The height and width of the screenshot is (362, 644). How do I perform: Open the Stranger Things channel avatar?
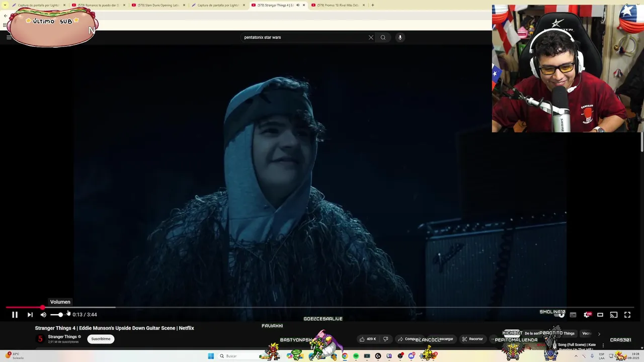[x=40, y=339]
